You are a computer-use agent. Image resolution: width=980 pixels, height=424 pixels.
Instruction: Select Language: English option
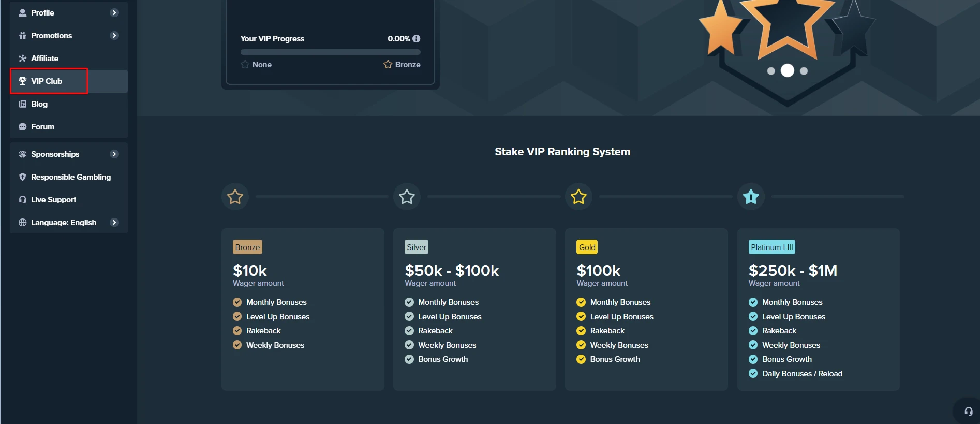pyautogui.click(x=69, y=222)
